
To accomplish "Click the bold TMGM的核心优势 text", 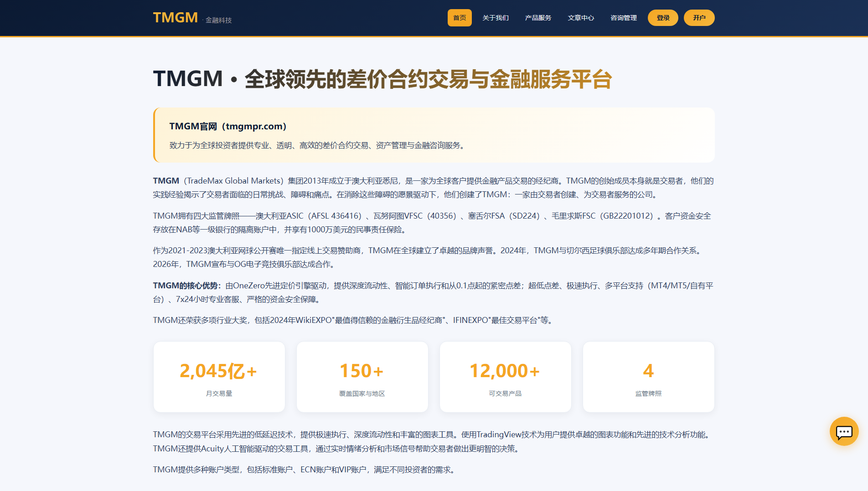I will [x=187, y=286].
